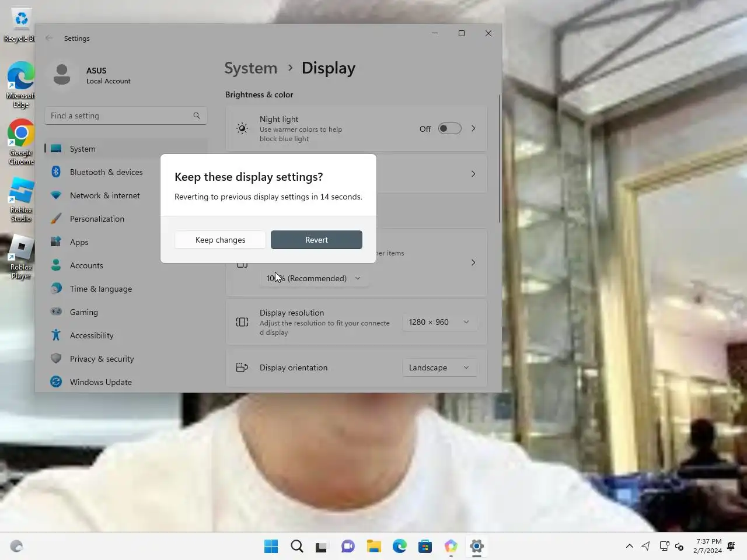Click the network tray icon
747x560 pixels.
(x=664, y=547)
